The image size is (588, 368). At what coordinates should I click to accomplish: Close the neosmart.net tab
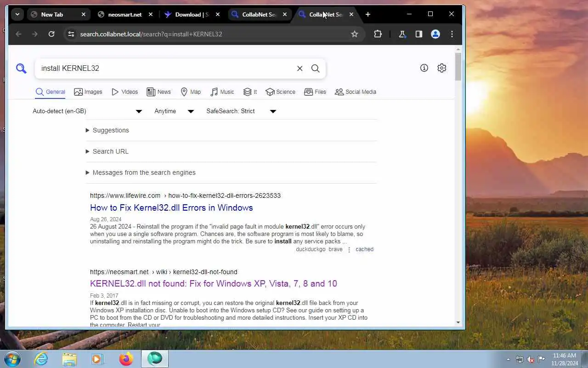click(151, 14)
